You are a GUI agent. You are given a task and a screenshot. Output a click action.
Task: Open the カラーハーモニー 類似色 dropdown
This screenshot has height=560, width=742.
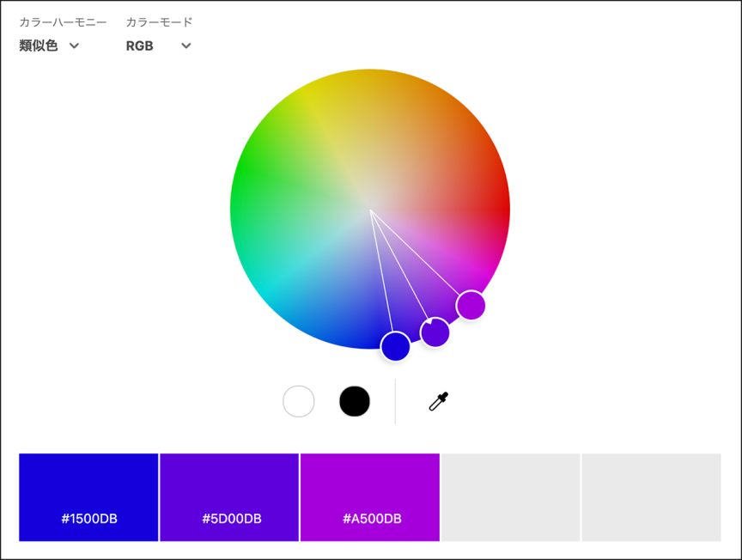(49, 46)
